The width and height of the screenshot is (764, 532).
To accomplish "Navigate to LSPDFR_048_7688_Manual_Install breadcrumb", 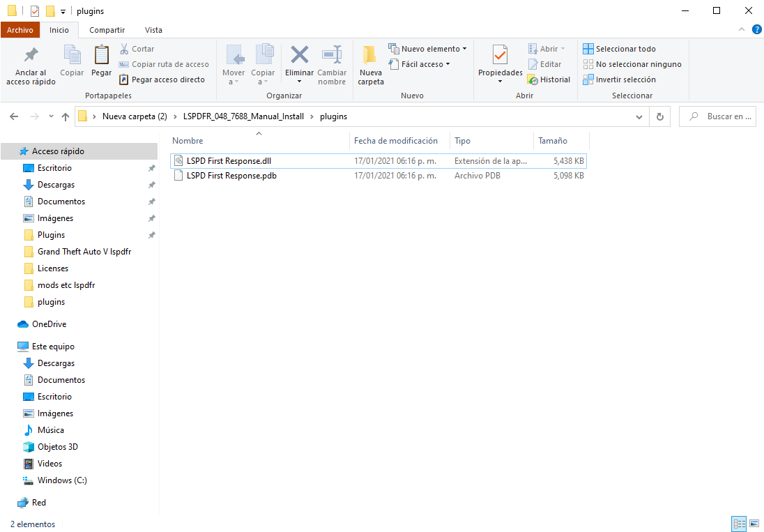I will coord(243,116).
